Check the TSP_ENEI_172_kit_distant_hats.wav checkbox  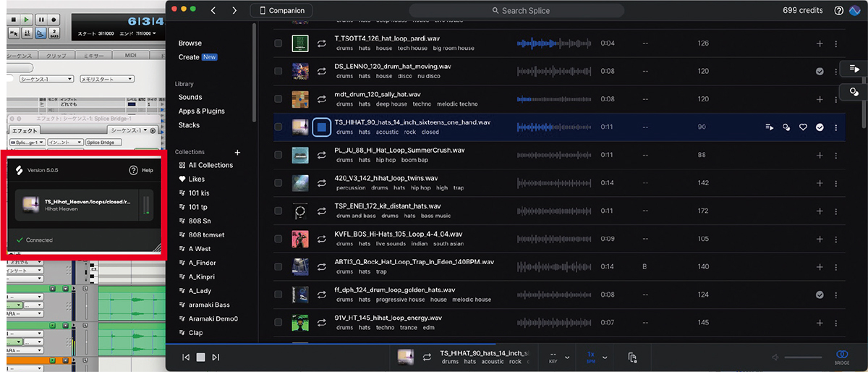[x=278, y=211]
